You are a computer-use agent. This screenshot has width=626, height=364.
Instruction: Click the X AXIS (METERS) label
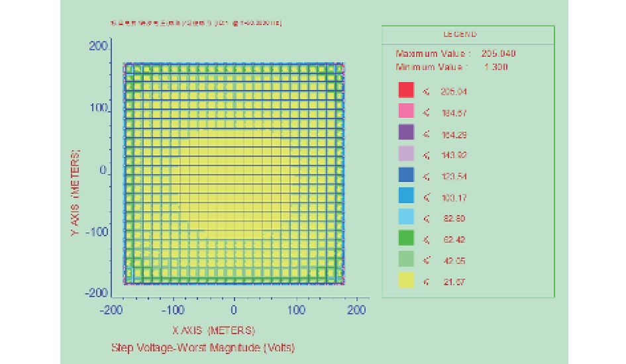(213, 330)
